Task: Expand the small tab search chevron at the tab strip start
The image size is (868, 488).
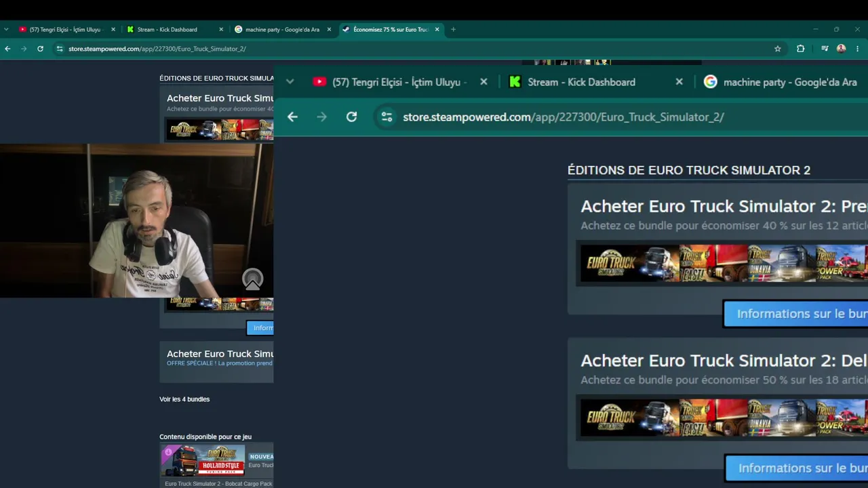Action: (6, 29)
